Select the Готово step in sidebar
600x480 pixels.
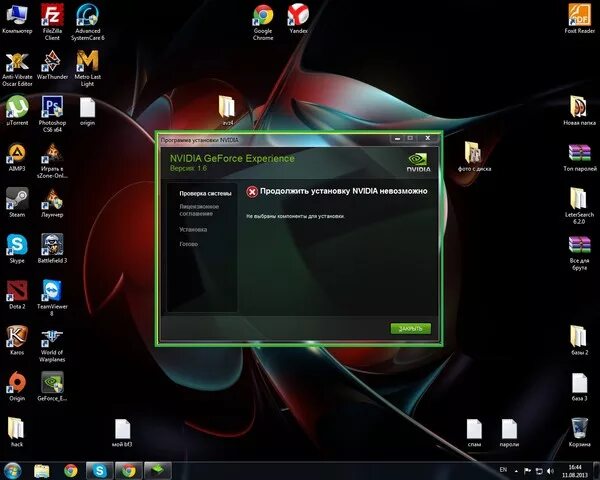(189, 244)
